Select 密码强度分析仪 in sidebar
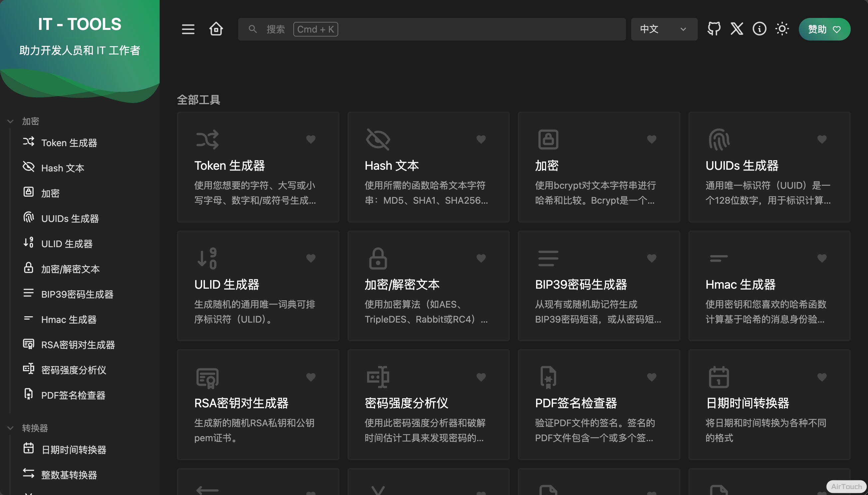The image size is (868, 495). [x=73, y=370]
